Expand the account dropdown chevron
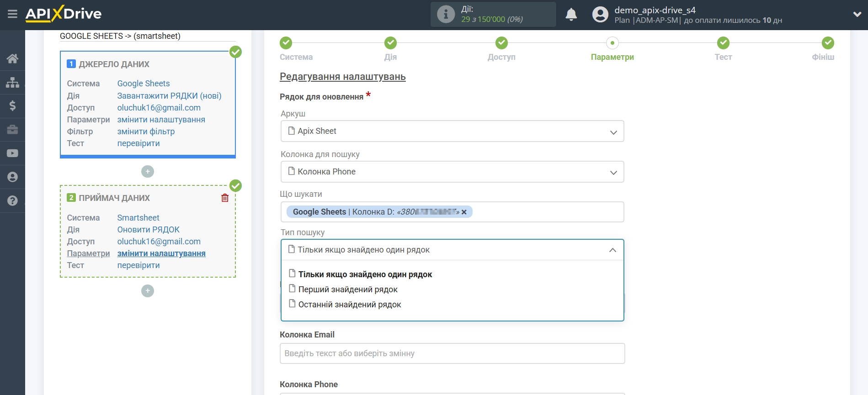 point(857,15)
